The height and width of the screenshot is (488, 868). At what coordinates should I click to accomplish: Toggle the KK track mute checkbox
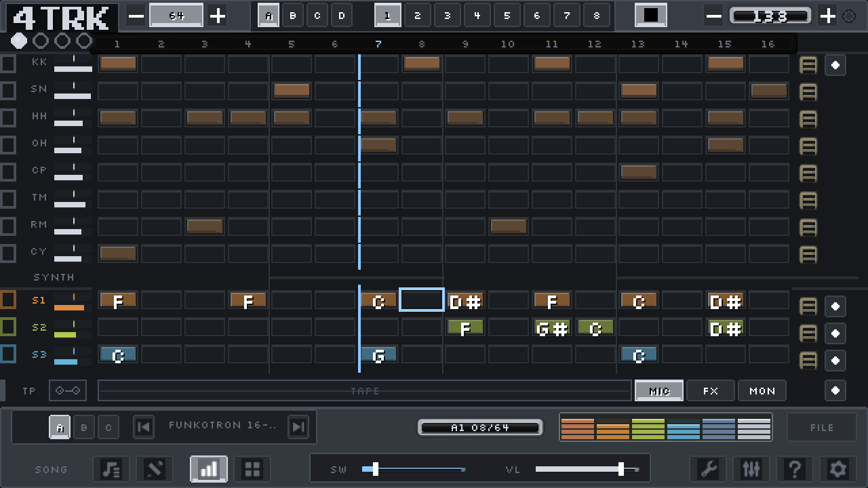8,64
